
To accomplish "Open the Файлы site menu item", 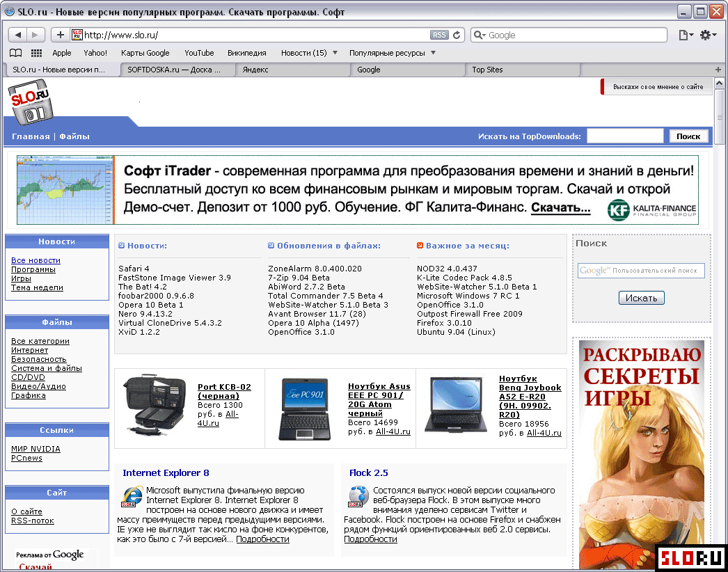I will (x=74, y=136).
